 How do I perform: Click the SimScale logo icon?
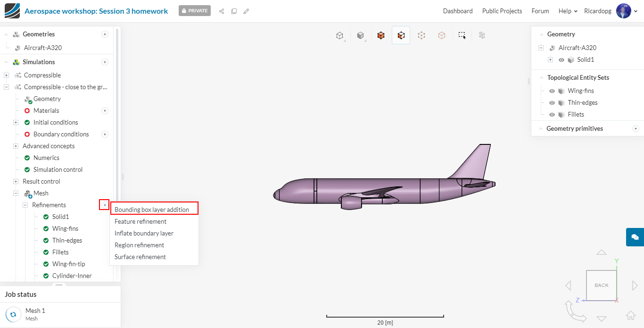[12, 10]
